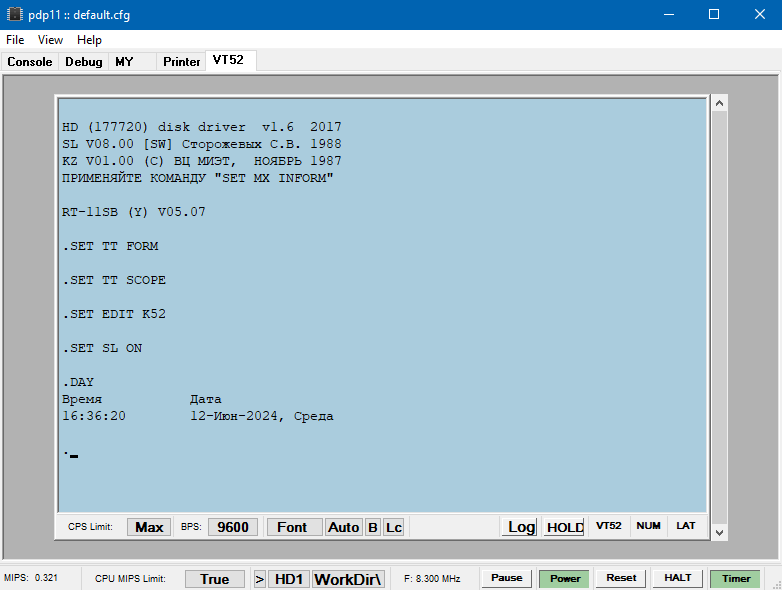Click the CPS Limit Max button
Screen dimensions: 782x590
[x=149, y=527]
